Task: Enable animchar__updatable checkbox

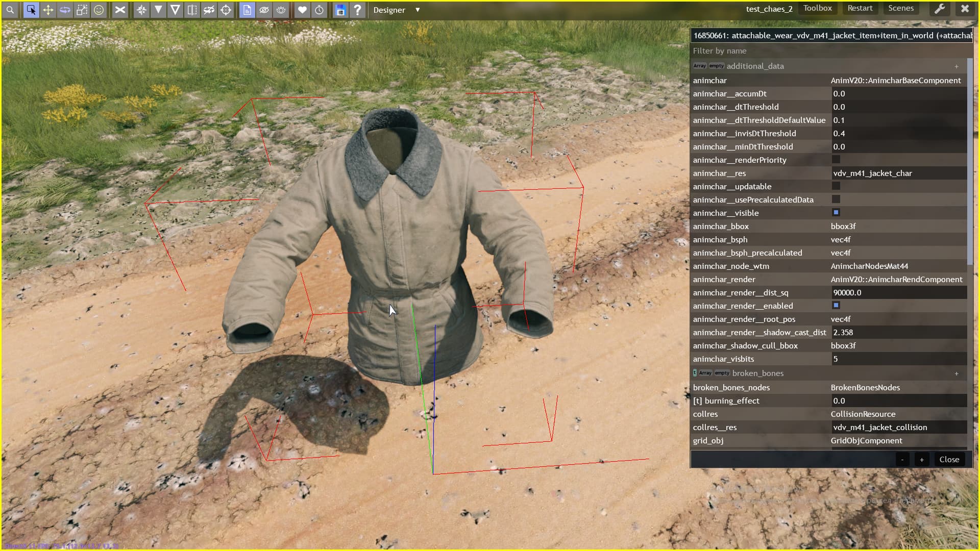Action: pyautogui.click(x=836, y=186)
